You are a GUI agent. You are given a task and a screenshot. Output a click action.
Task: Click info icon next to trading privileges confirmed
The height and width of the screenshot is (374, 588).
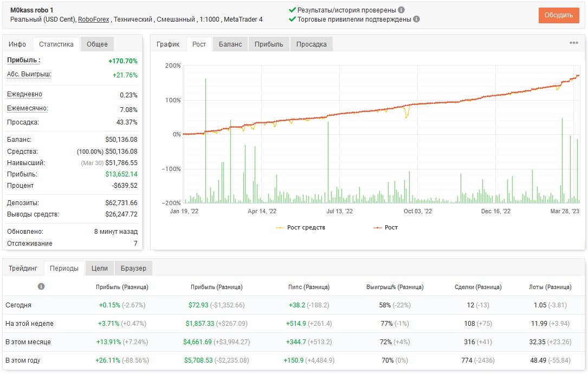416,19
